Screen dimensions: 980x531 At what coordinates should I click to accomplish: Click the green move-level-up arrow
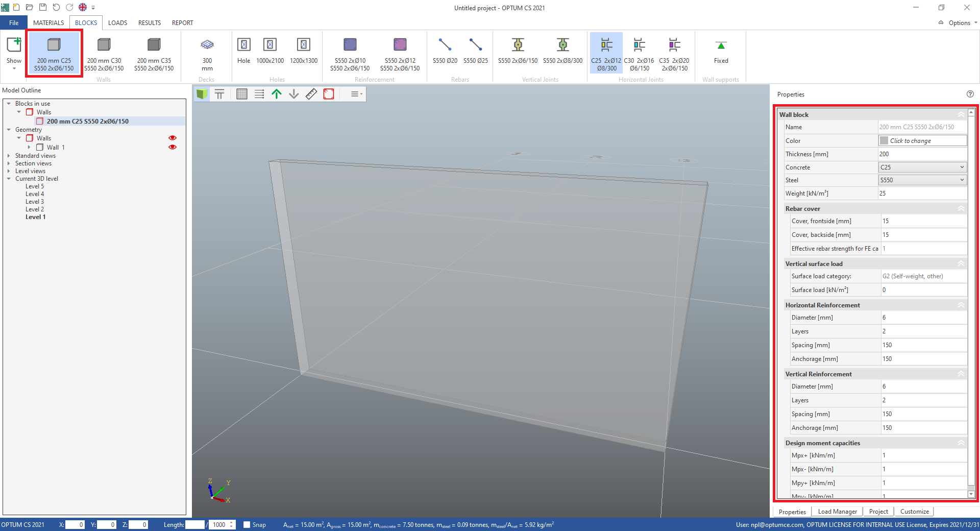pyautogui.click(x=276, y=94)
